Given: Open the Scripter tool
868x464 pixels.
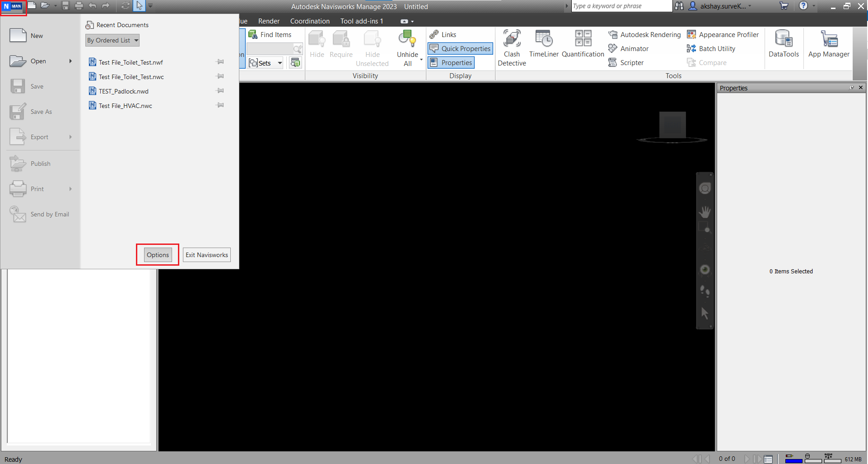Looking at the screenshot, I should tap(626, 63).
